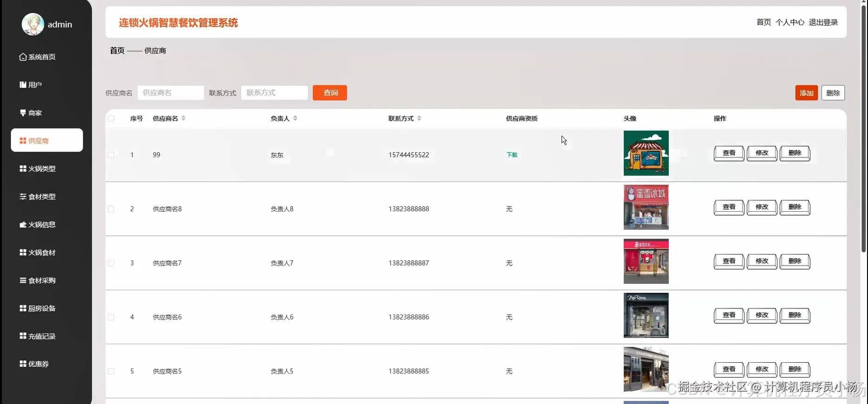Select 食材类型 in the sidebar

47,196
